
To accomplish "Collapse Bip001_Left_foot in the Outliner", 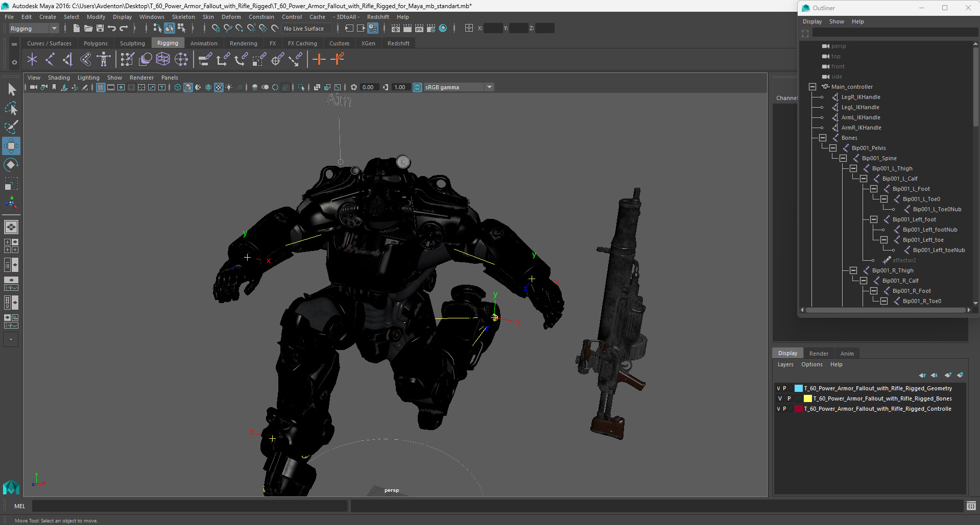I will 874,219.
